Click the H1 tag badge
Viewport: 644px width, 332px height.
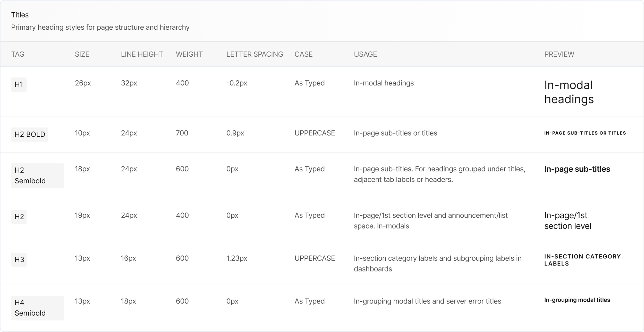(x=19, y=84)
